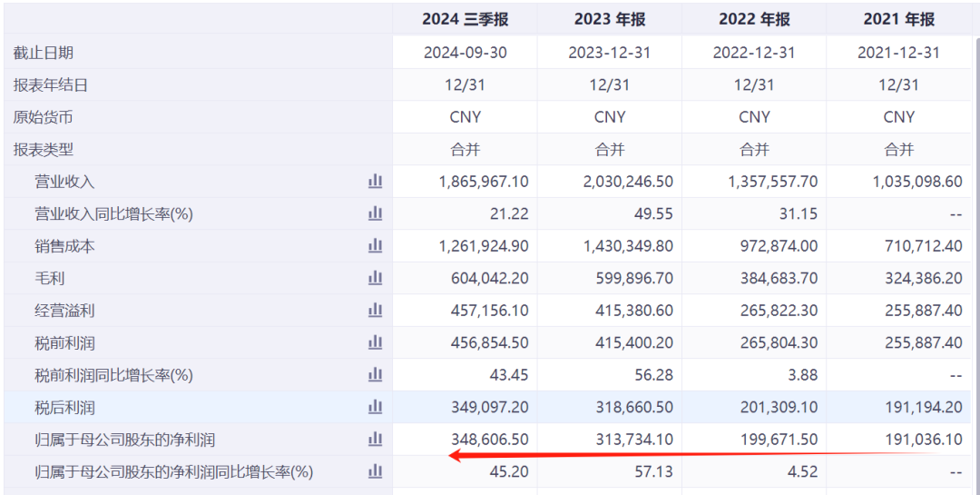The height and width of the screenshot is (495, 980).
Task: Click after-tax profit value 191,194.20
Action: click(x=924, y=408)
